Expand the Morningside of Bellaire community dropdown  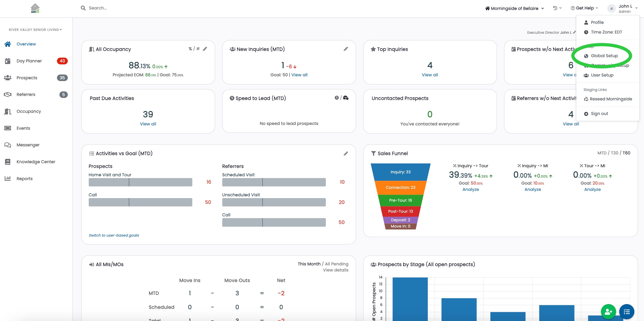click(x=515, y=8)
